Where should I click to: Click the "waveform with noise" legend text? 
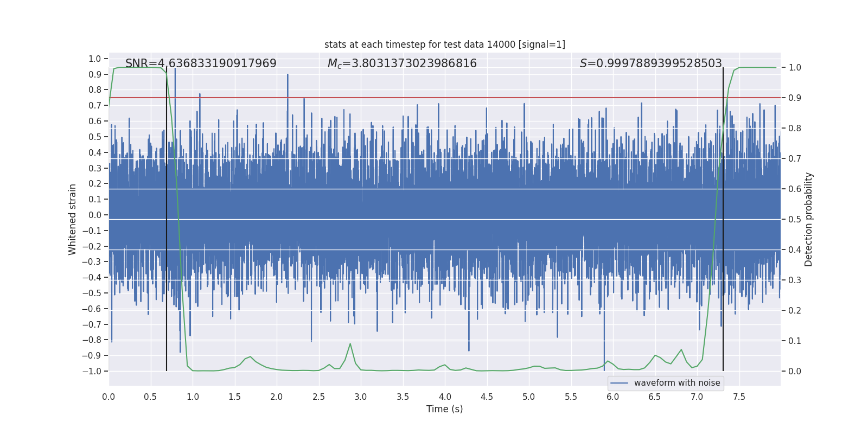tap(676, 383)
